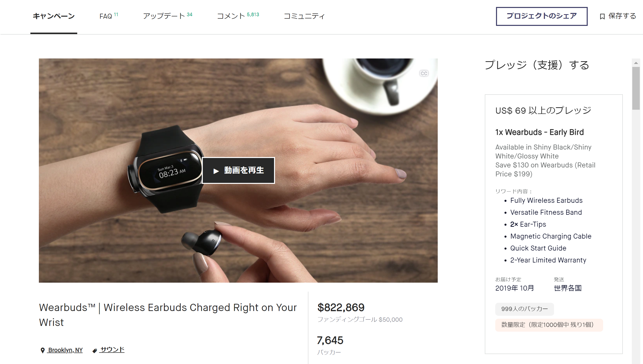Click the 999人のバッカー badge
Screen dimensions: 643x364
pos(524,309)
